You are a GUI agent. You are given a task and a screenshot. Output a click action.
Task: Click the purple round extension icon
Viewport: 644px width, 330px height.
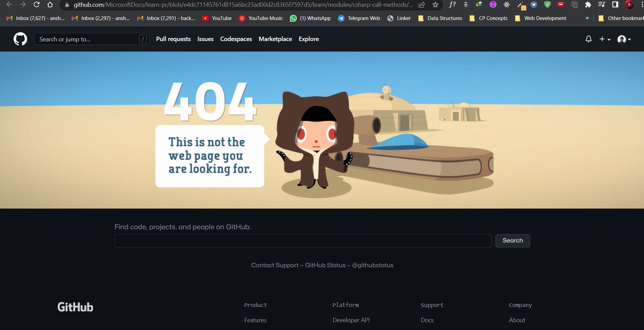tap(493, 5)
